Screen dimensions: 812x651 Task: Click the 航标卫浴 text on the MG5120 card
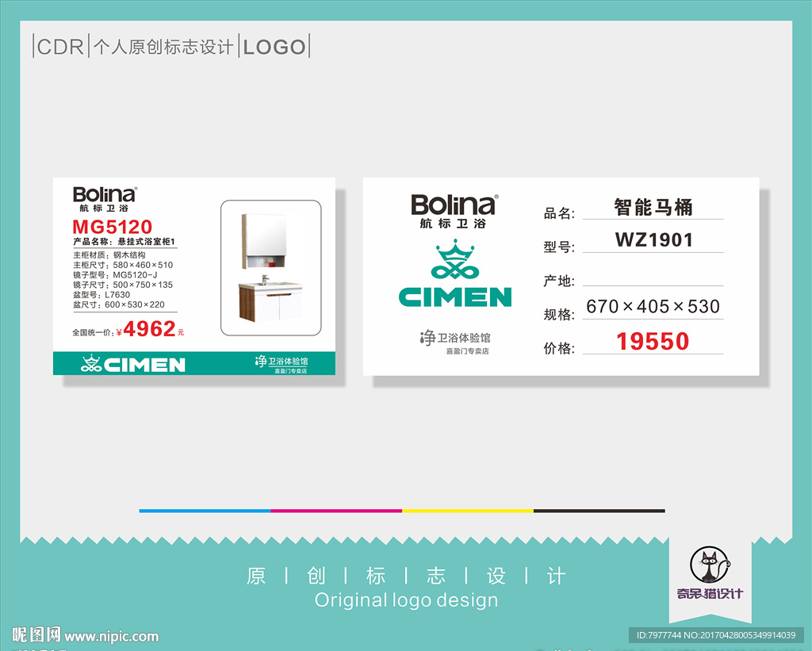(x=104, y=209)
